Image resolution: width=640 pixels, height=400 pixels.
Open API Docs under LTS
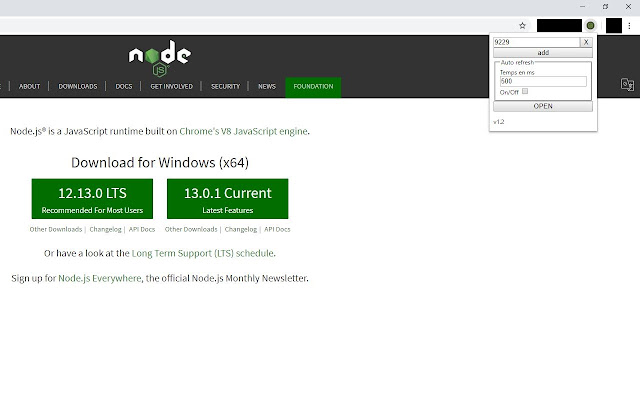click(x=142, y=229)
